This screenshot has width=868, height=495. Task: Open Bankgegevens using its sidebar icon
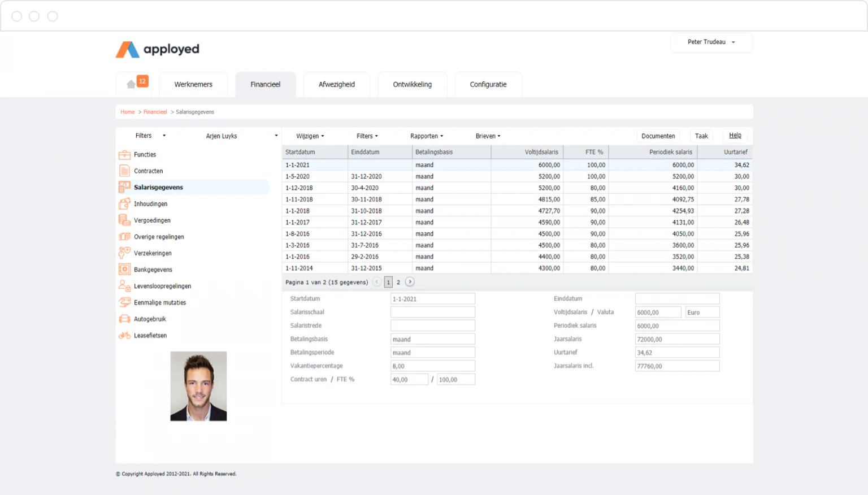click(124, 269)
